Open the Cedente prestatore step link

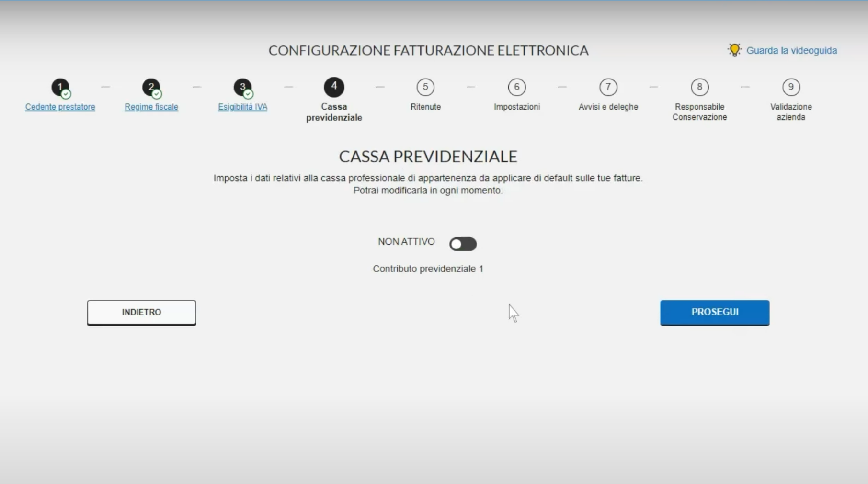click(60, 107)
